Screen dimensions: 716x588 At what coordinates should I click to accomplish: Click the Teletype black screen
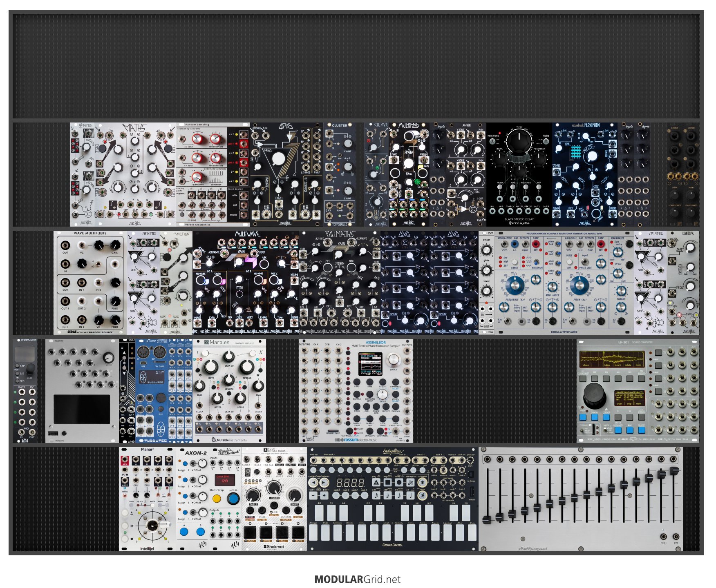coord(82,409)
